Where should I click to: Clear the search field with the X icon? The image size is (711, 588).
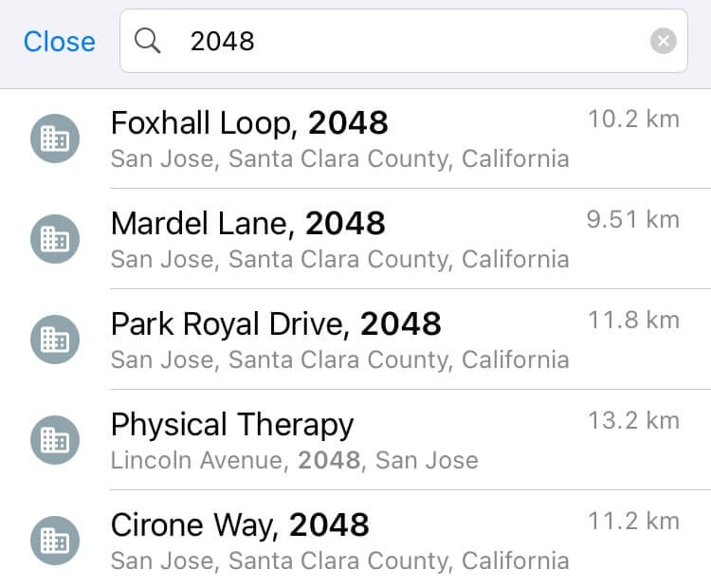coord(664,41)
